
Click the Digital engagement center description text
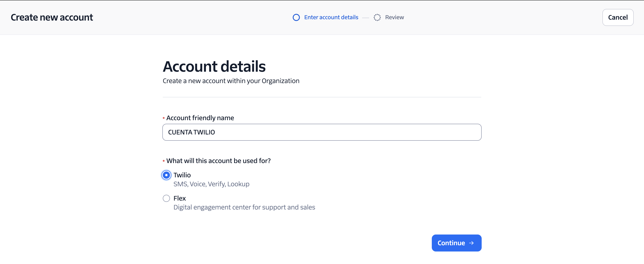click(x=244, y=207)
